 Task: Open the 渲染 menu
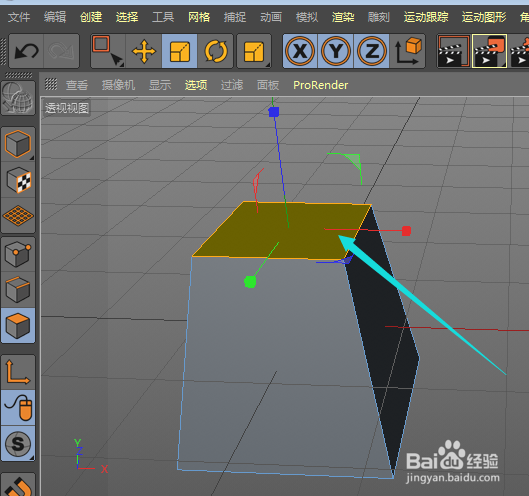click(343, 17)
